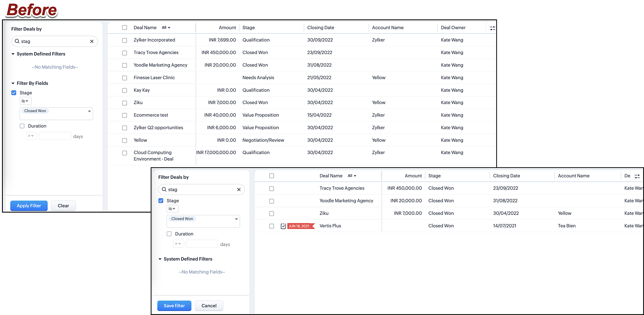Click the JUN 18, 2021 red tag

click(x=299, y=226)
